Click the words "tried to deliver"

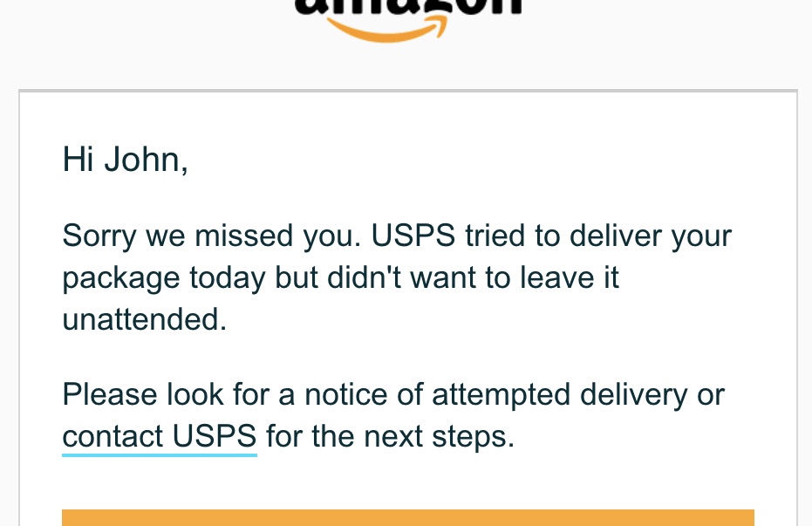click(x=549, y=236)
